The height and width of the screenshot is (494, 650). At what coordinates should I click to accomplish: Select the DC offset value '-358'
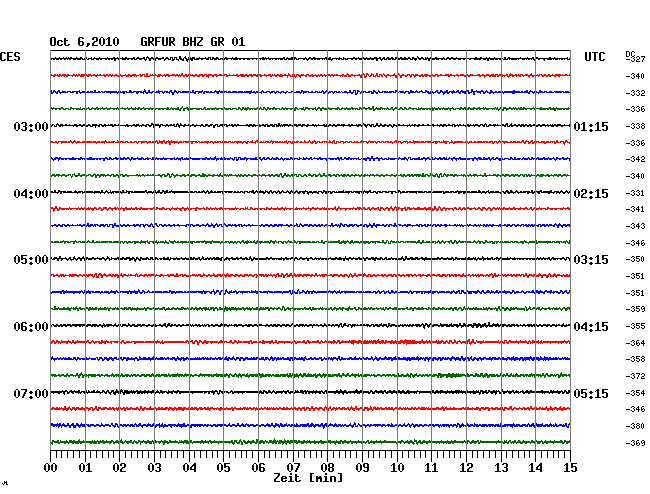[635, 359]
